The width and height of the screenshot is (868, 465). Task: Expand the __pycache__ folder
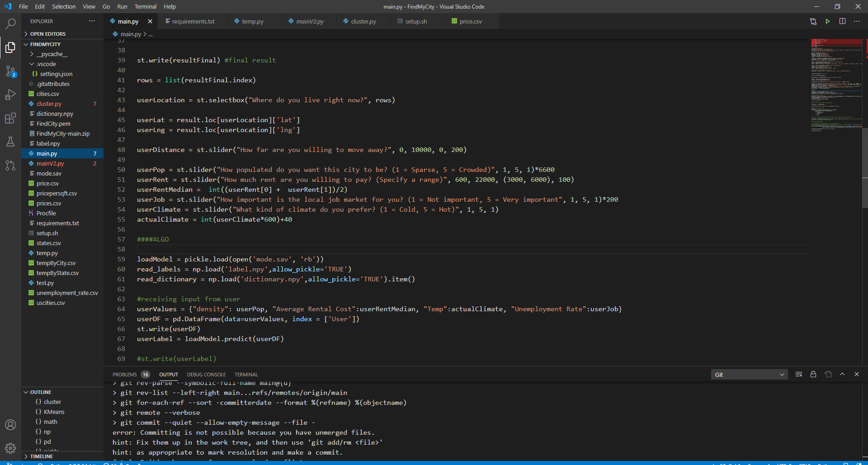(x=52, y=54)
